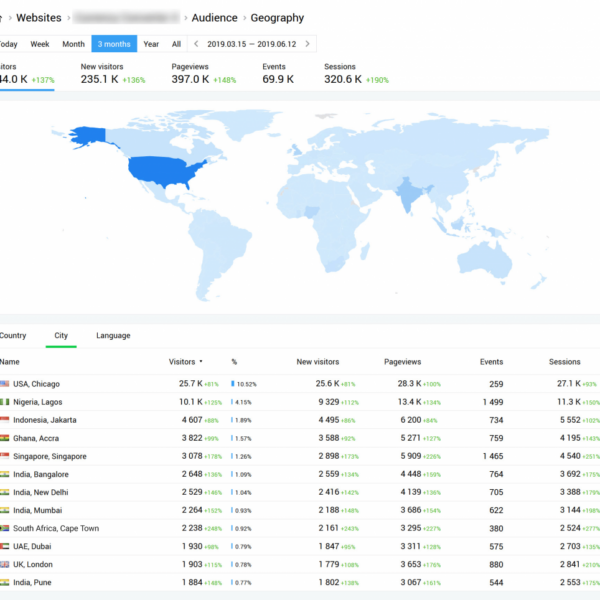Select the Sessions metric 320.6 K

pos(356,73)
